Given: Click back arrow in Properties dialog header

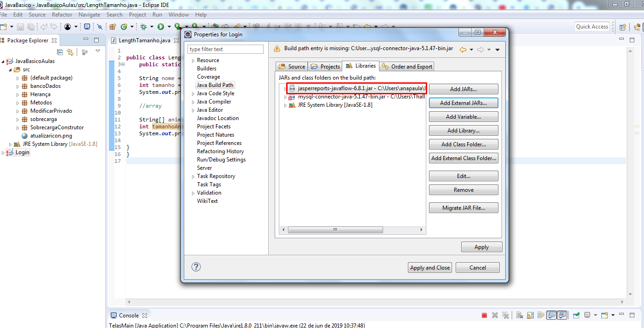Looking at the screenshot, I should point(463,49).
